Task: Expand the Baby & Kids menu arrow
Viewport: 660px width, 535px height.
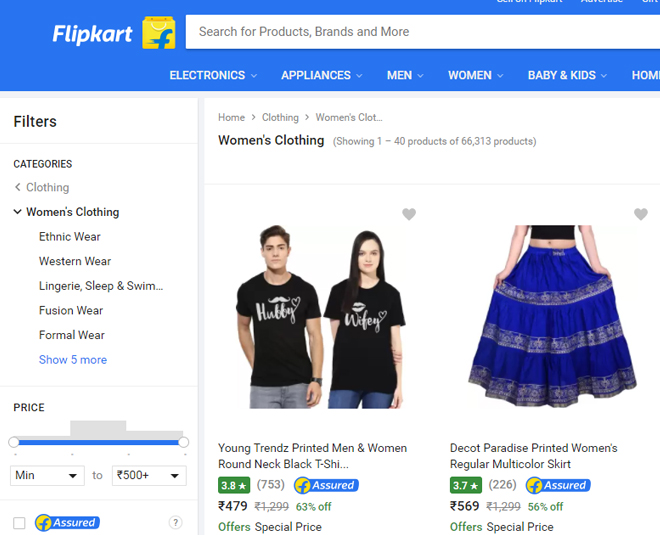Action: (604, 76)
